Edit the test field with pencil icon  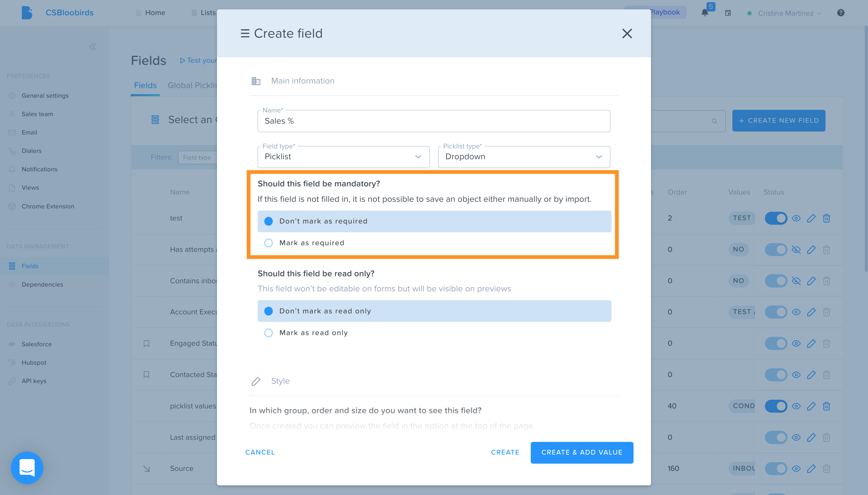[x=811, y=218]
